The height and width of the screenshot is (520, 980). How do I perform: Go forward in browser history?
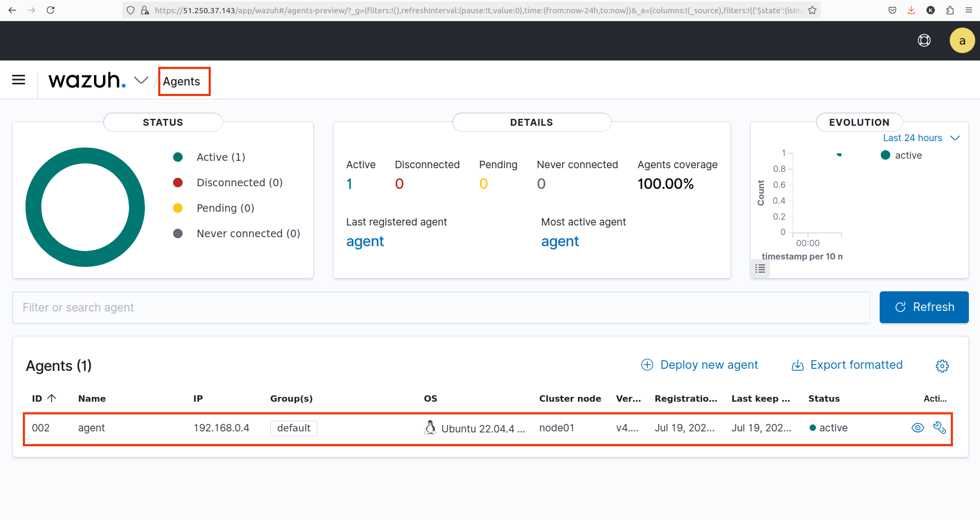31,10
